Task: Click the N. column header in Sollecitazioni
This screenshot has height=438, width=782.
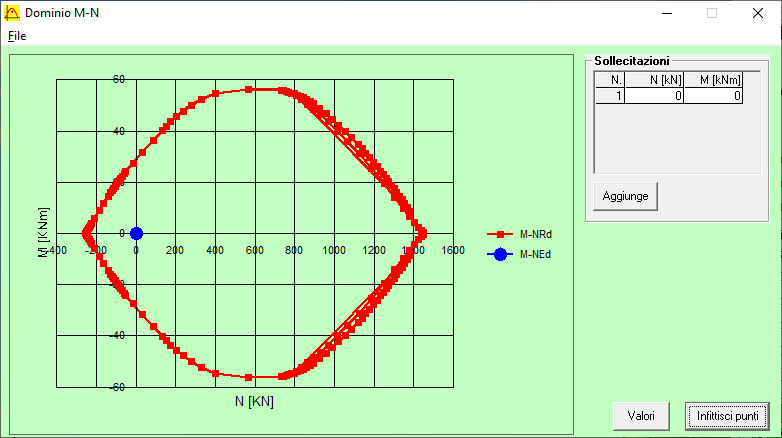Action: [x=610, y=80]
